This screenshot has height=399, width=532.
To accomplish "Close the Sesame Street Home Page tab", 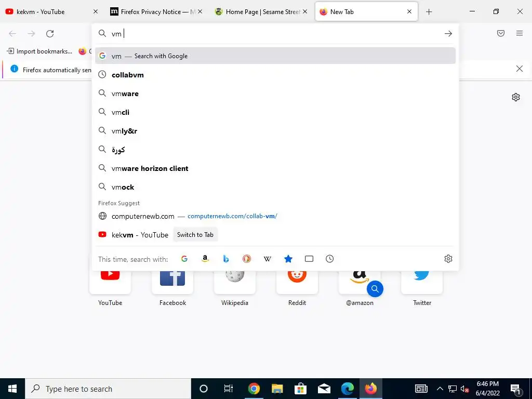I will (305, 11).
